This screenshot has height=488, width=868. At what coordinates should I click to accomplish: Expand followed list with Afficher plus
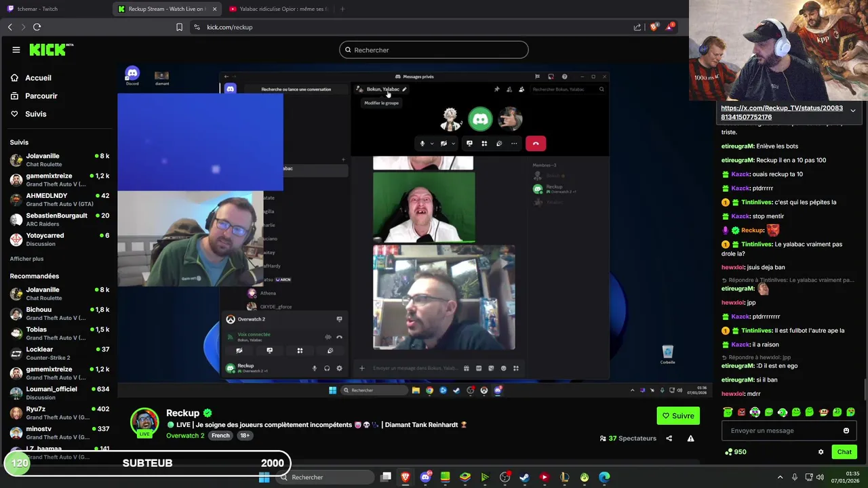pos(26,259)
